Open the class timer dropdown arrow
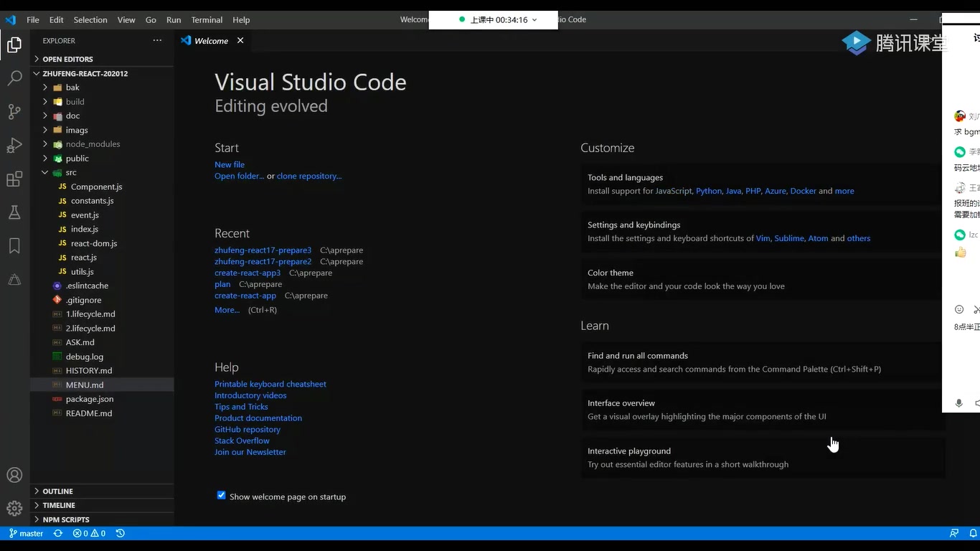The width and height of the screenshot is (980, 551). pyautogui.click(x=534, y=20)
